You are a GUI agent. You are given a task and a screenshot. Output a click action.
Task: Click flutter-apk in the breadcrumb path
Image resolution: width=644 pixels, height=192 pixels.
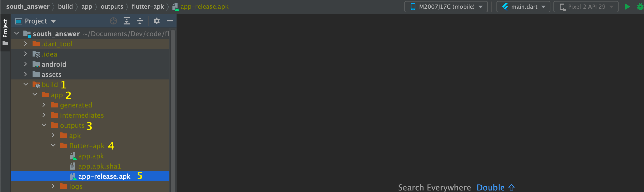click(x=148, y=7)
